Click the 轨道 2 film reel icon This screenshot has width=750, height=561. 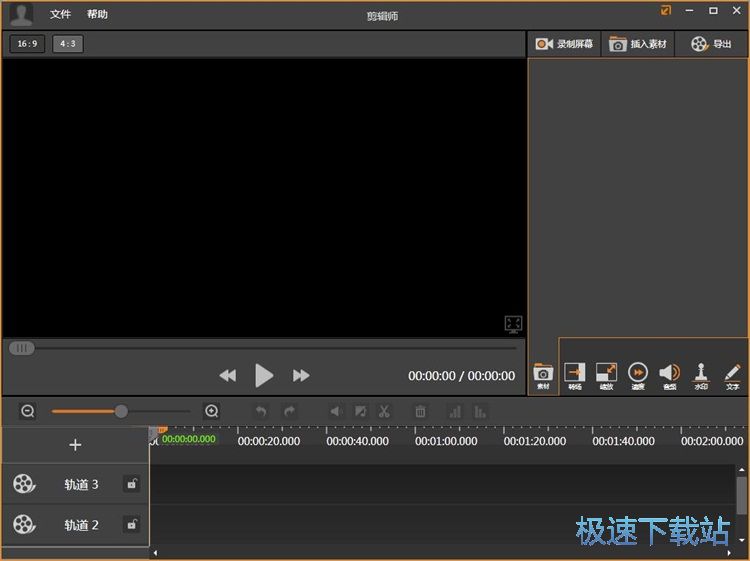pos(24,525)
